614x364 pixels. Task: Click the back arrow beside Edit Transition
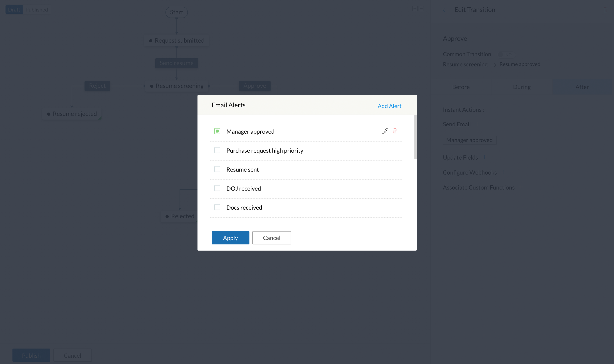coord(446,10)
